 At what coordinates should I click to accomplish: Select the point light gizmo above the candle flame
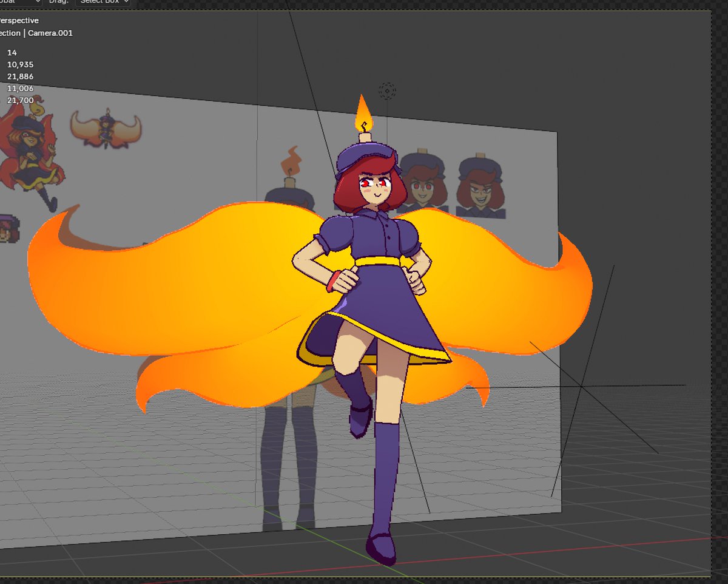click(x=387, y=91)
